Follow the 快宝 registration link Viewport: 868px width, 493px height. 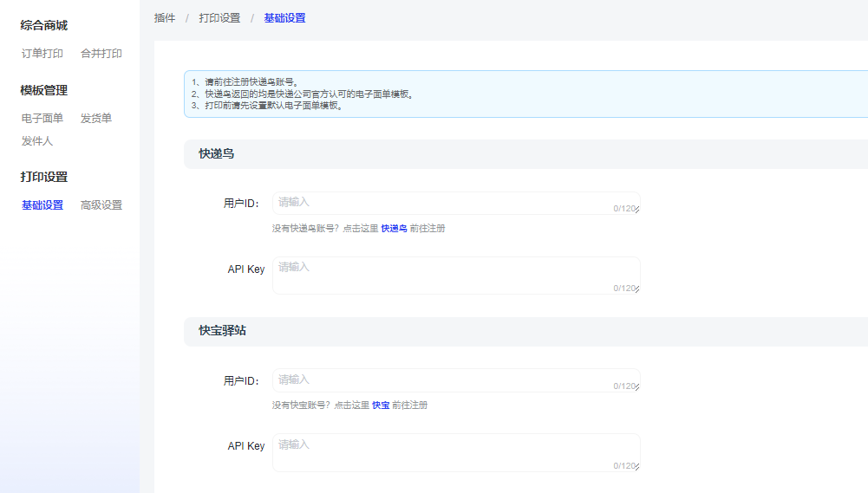pyautogui.click(x=381, y=405)
